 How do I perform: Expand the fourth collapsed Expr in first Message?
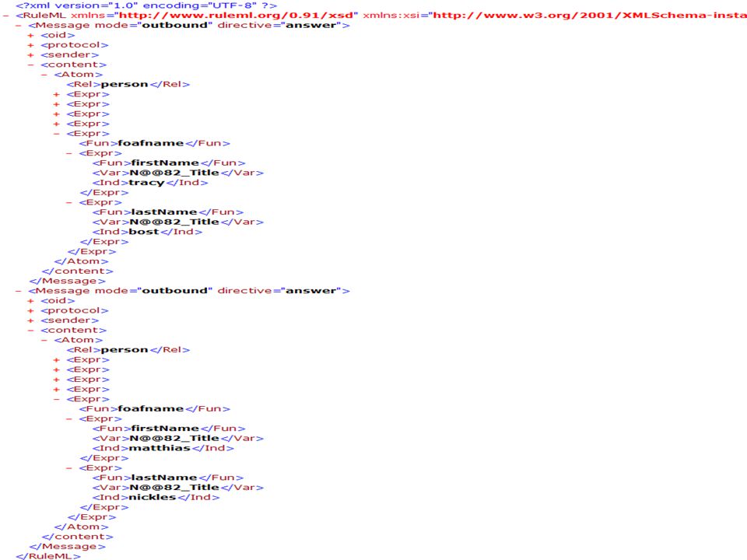pyautogui.click(x=56, y=124)
